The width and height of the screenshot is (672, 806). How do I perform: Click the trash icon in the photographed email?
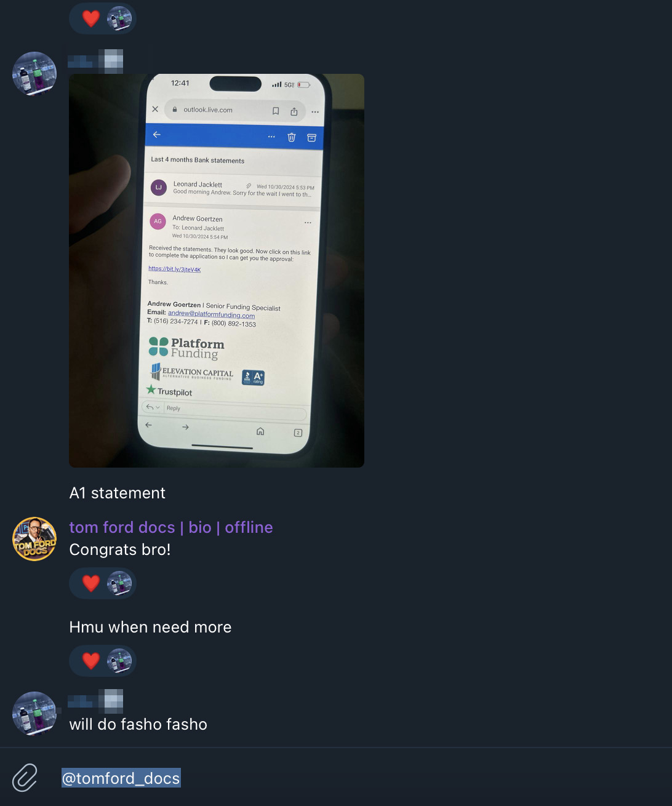(292, 137)
